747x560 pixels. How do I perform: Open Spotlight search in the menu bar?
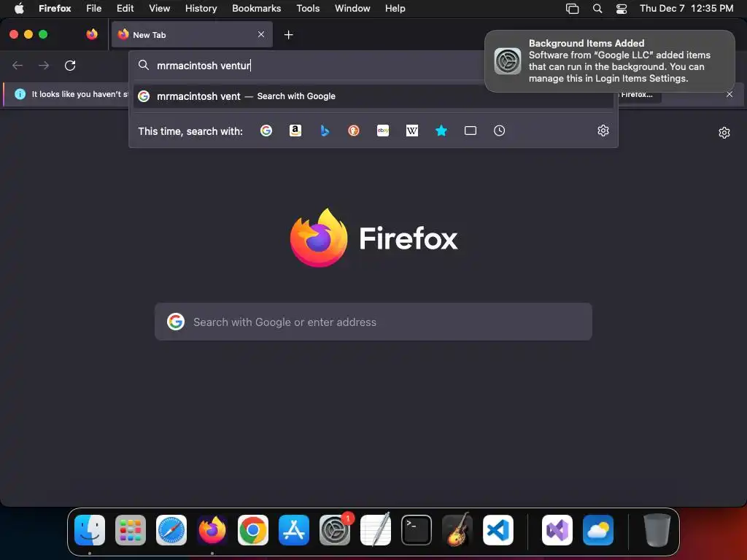(x=597, y=8)
